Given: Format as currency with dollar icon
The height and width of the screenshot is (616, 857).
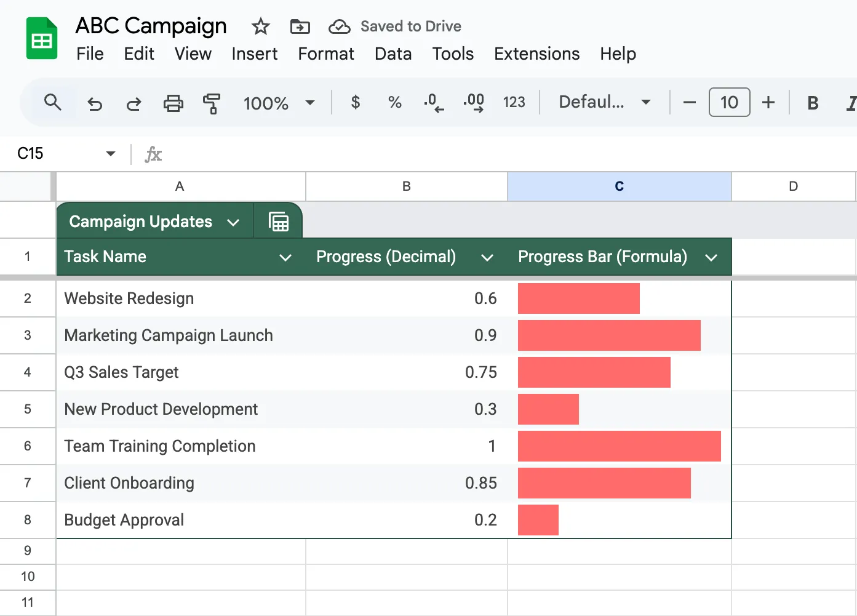Looking at the screenshot, I should tap(356, 102).
